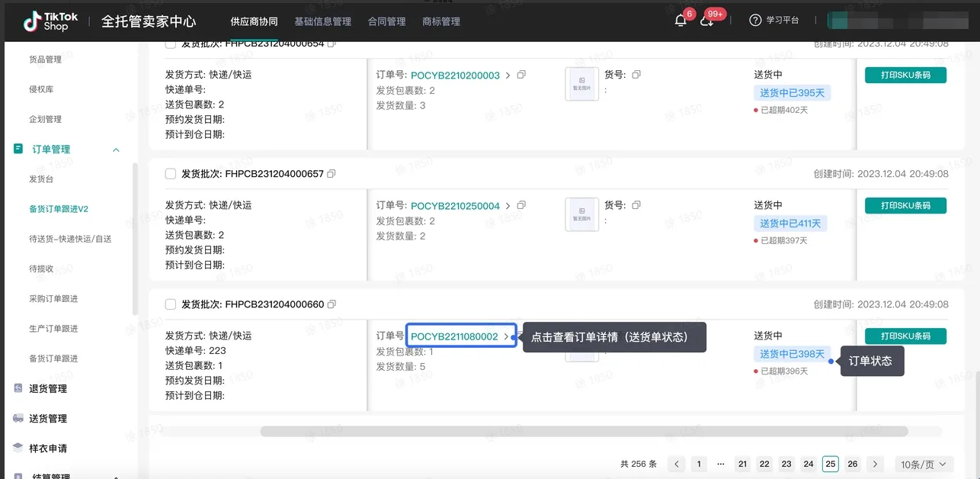Open 待送货-快递快运/自送 in the sidebar

(70, 239)
